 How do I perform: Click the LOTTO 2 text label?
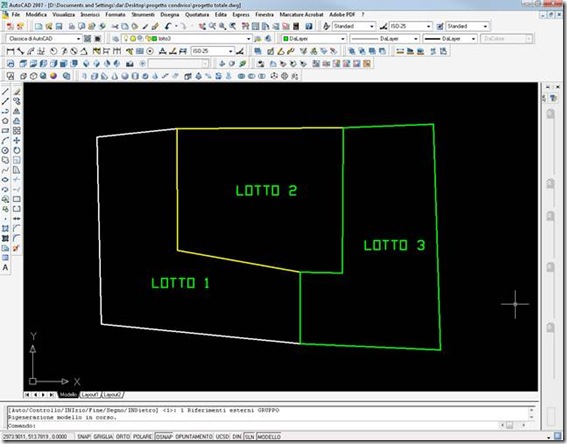pos(267,191)
